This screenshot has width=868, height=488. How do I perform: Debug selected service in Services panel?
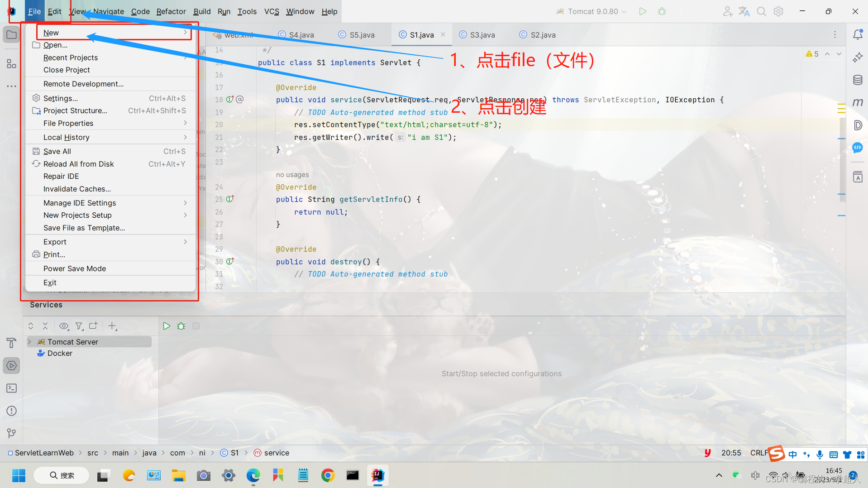[x=181, y=326]
